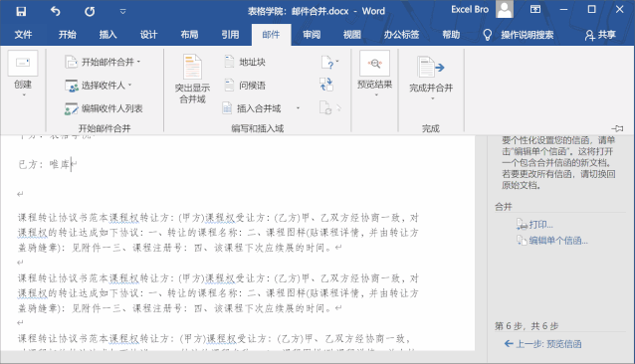This screenshot has width=635, height=364.
Task: Click the 插入合并域 button
Action: point(252,108)
